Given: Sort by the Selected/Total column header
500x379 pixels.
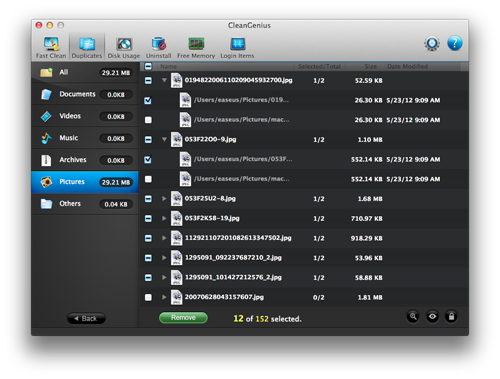Looking at the screenshot, I should pos(319,66).
